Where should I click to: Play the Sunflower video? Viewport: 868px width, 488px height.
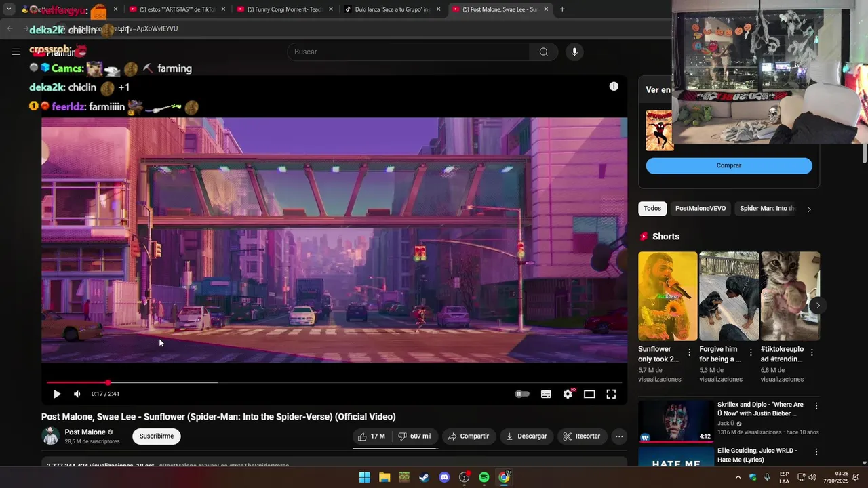[57, 394]
